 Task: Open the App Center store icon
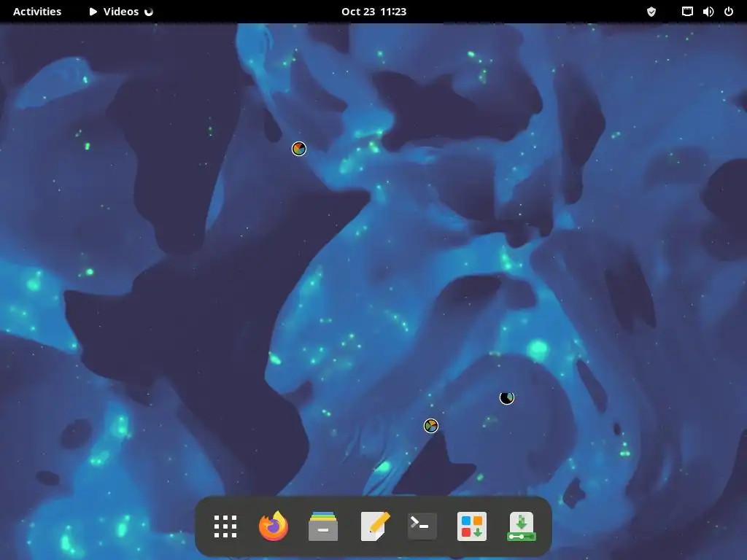coord(472,526)
